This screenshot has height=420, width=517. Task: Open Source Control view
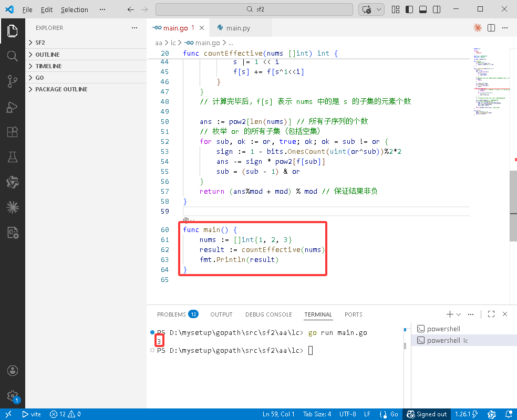(x=13, y=81)
